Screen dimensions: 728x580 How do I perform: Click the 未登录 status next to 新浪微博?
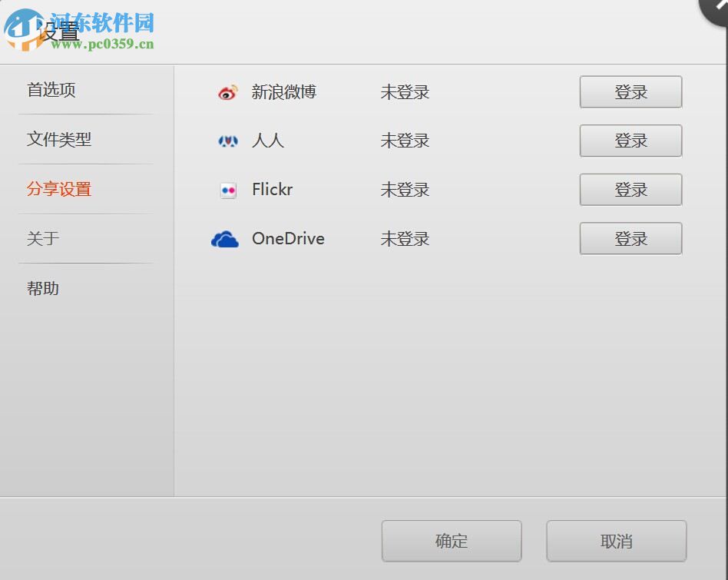[404, 92]
